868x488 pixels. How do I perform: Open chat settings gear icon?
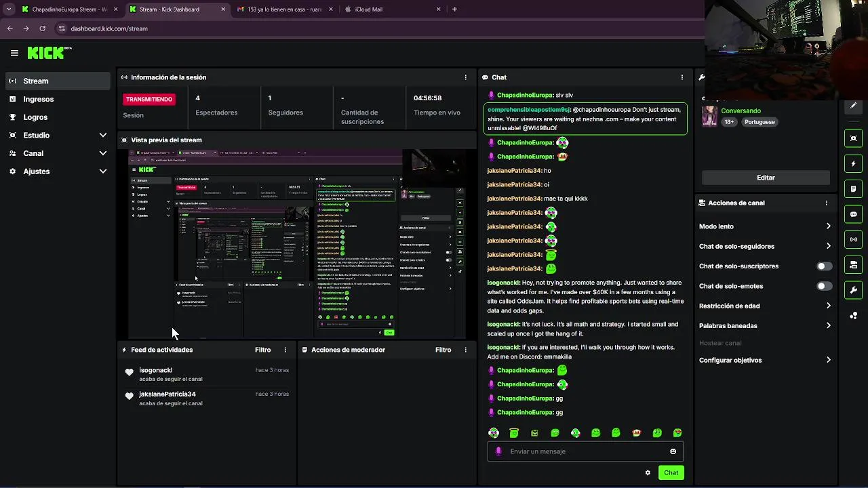[x=648, y=472]
